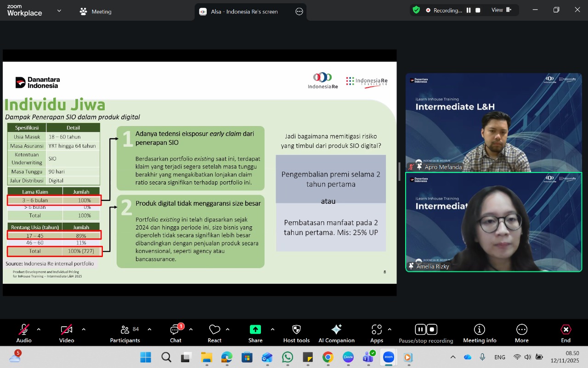Viewport: 588px width, 368px height.
Task: Open the View layout button
Action: tap(501, 10)
